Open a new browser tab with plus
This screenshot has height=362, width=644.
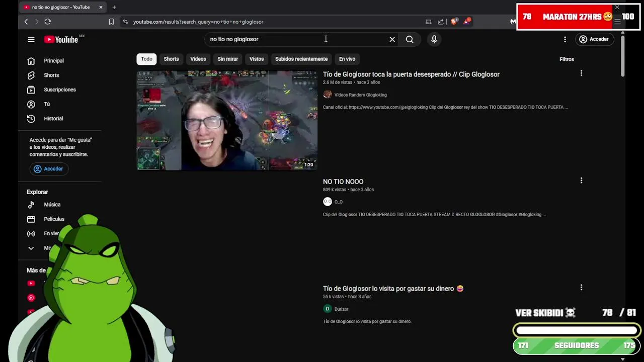114,7
